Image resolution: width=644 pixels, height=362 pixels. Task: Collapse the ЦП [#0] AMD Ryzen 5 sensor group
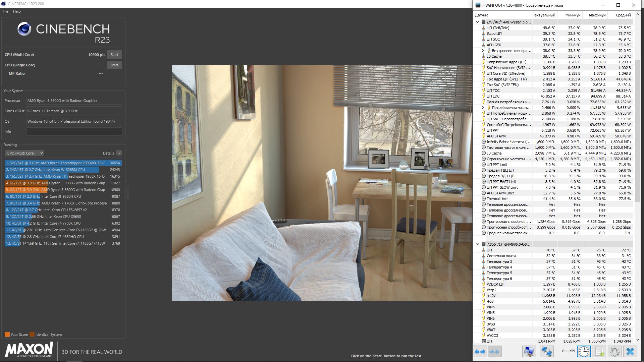[477, 22]
